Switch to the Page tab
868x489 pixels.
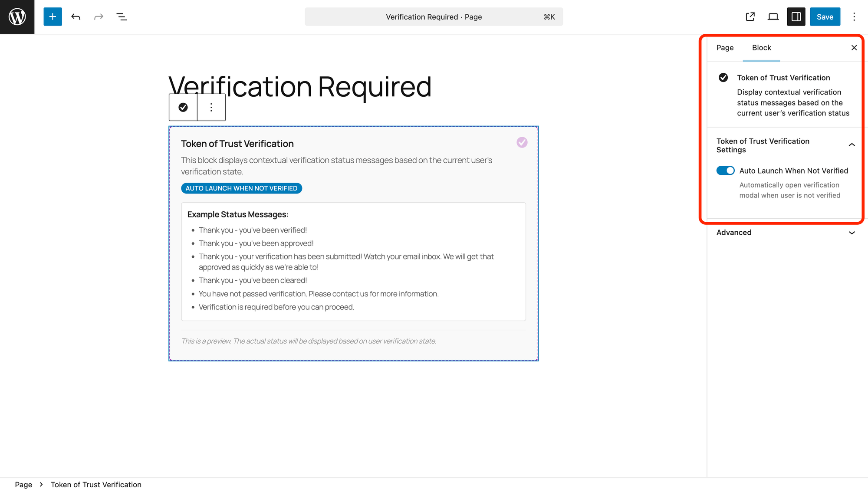725,48
